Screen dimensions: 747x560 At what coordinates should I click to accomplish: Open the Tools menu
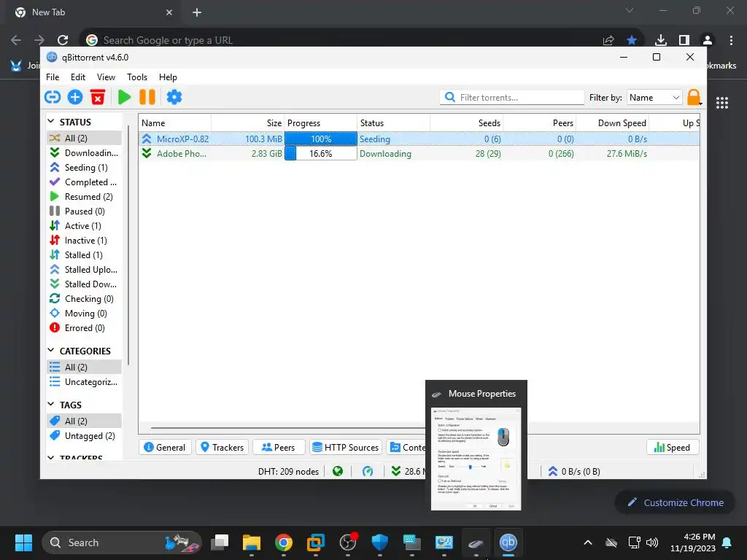coord(136,77)
